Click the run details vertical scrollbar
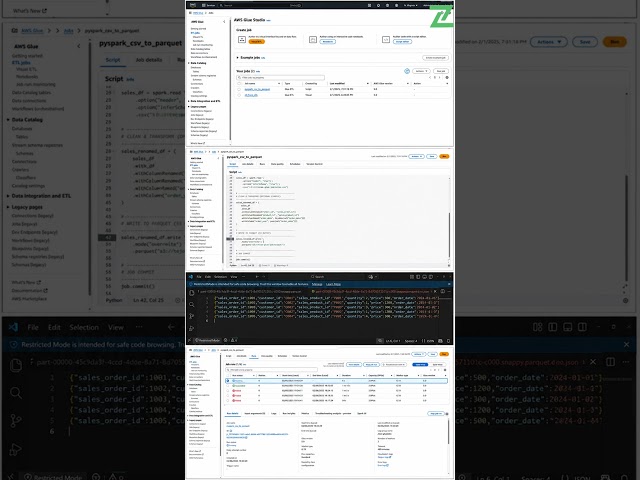 coord(448,431)
